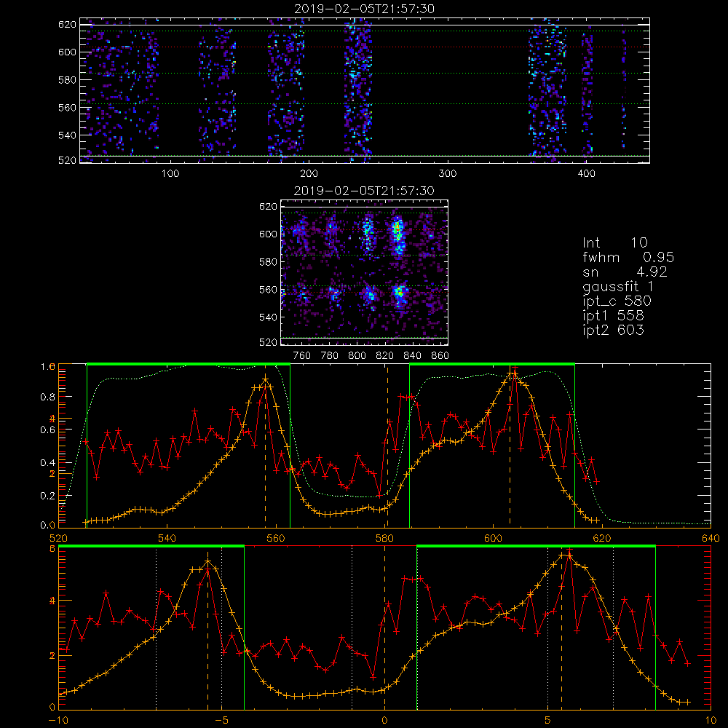The height and width of the screenshot is (728, 728).
Task: Click the left thick green bar atop third plot
Action: pos(189,365)
